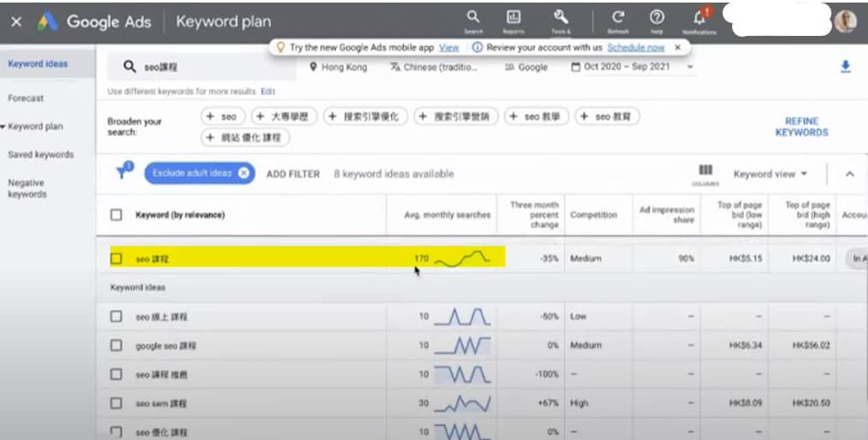Click Schedule now link
868x440 pixels.
coord(635,48)
